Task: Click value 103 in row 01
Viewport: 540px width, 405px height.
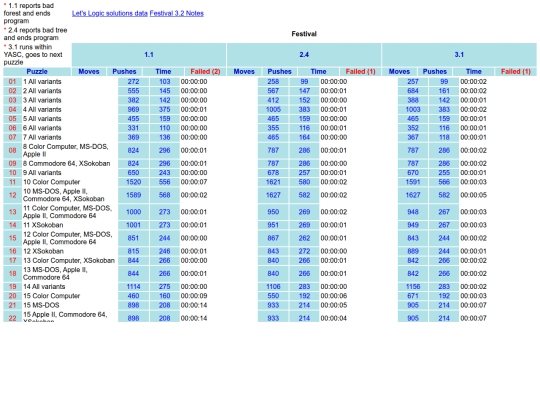Action: pyautogui.click(x=165, y=82)
